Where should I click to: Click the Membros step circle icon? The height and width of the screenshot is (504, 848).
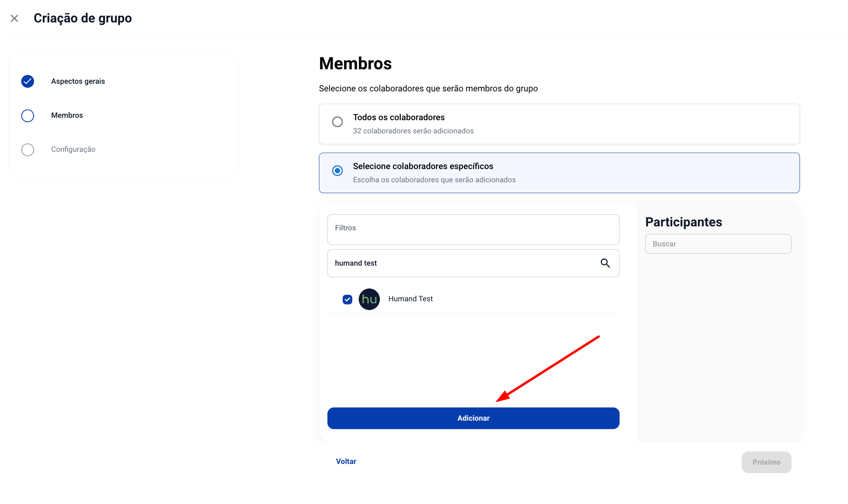click(x=28, y=116)
